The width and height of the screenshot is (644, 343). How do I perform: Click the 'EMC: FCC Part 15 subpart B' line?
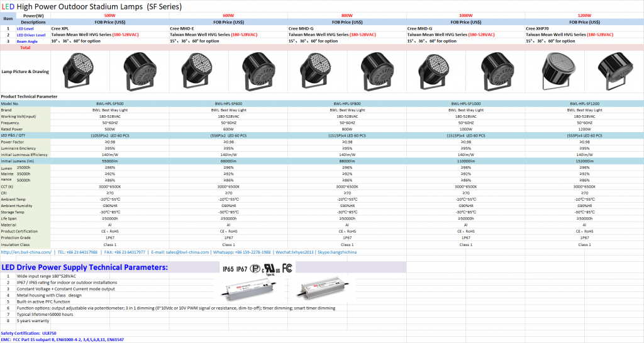pos(62,340)
